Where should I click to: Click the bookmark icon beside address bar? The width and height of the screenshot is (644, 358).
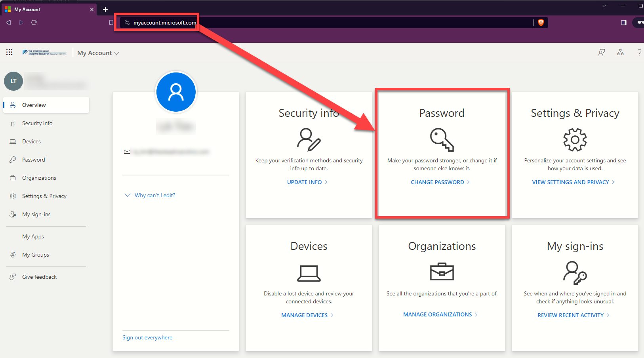click(111, 23)
